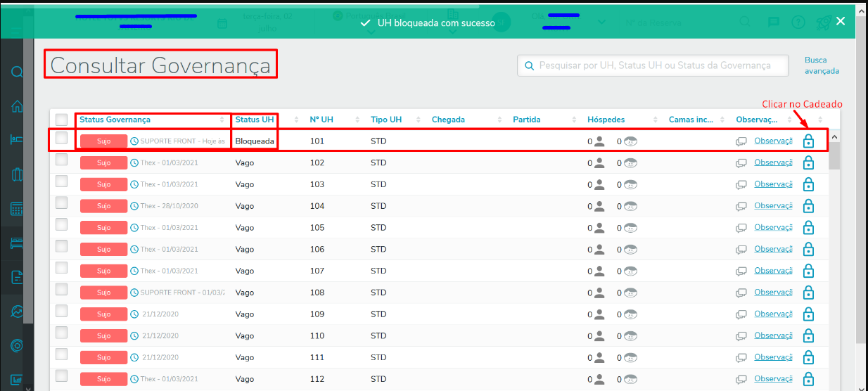Click the adult guest icon for UH 101
This screenshot has width=868, height=391.
point(599,141)
